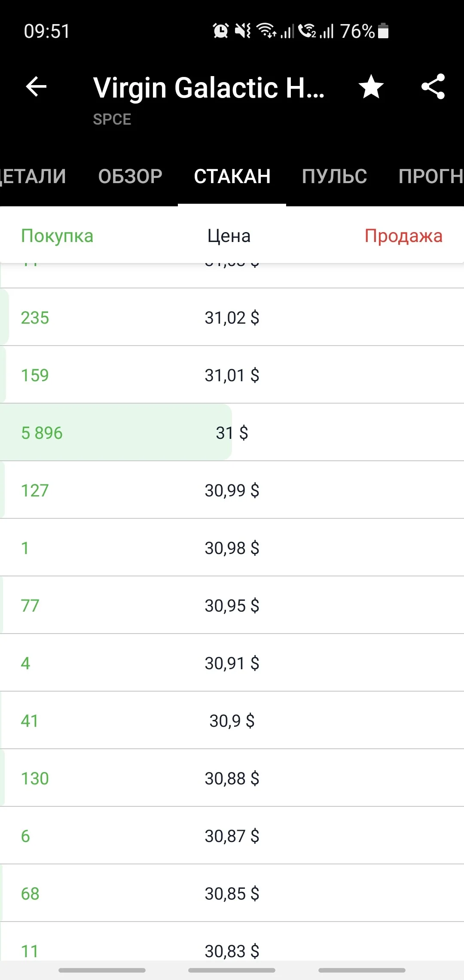Toggle the favorite star icon
Image resolution: width=464 pixels, height=980 pixels.
(371, 87)
